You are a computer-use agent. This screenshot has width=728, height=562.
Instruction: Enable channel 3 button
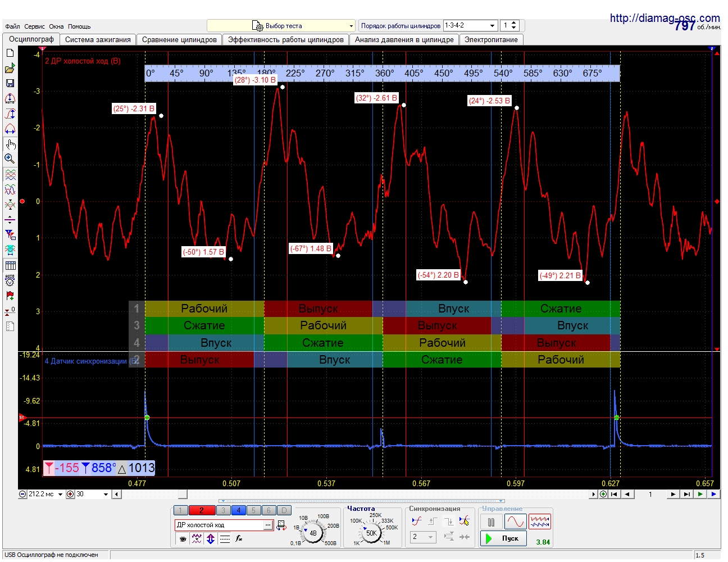pyautogui.click(x=223, y=510)
